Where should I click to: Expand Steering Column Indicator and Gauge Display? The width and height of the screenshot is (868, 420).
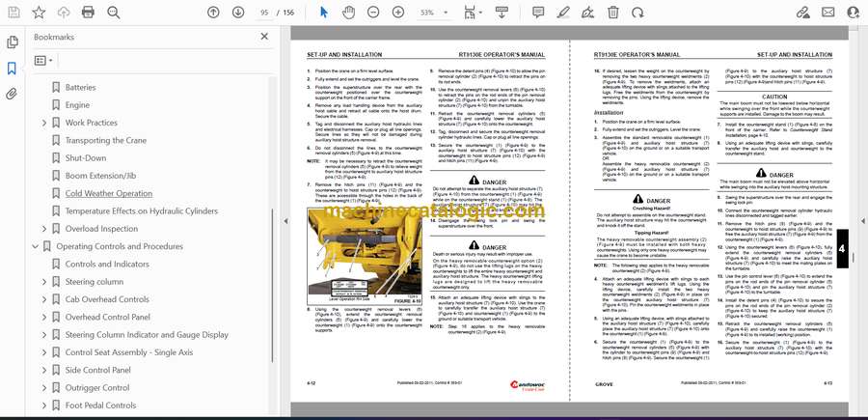tap(44, 335)
